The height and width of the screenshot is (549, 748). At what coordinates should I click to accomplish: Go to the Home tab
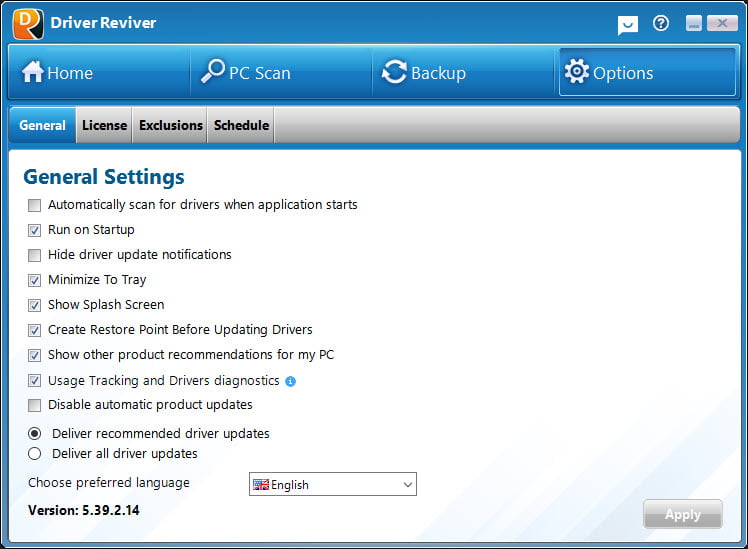[x=99, y=73]
